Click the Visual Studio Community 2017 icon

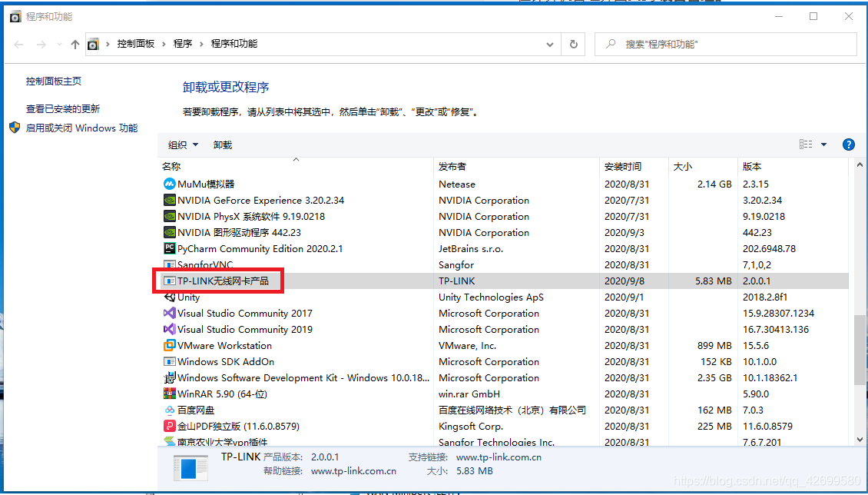coord(170,313)
